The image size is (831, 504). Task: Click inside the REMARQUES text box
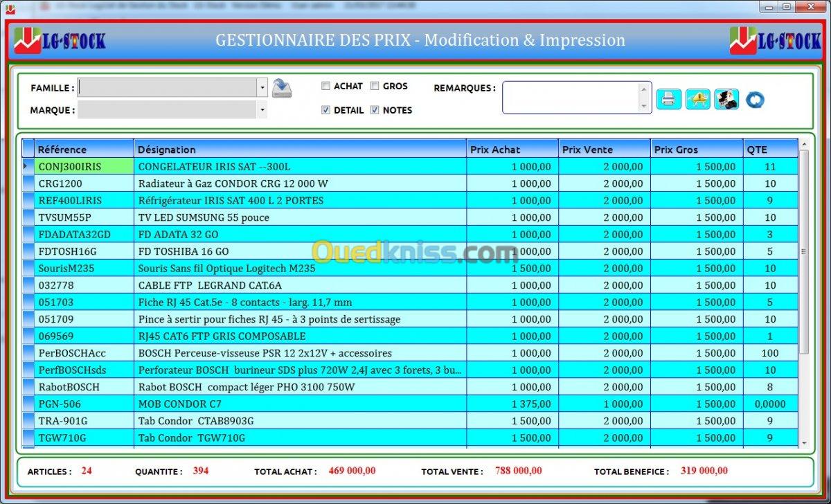click(570, 98)
